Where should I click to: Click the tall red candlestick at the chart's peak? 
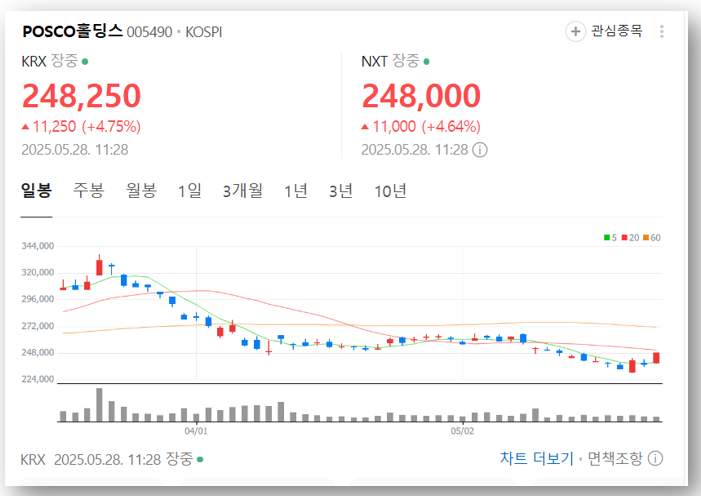[99, 266]
